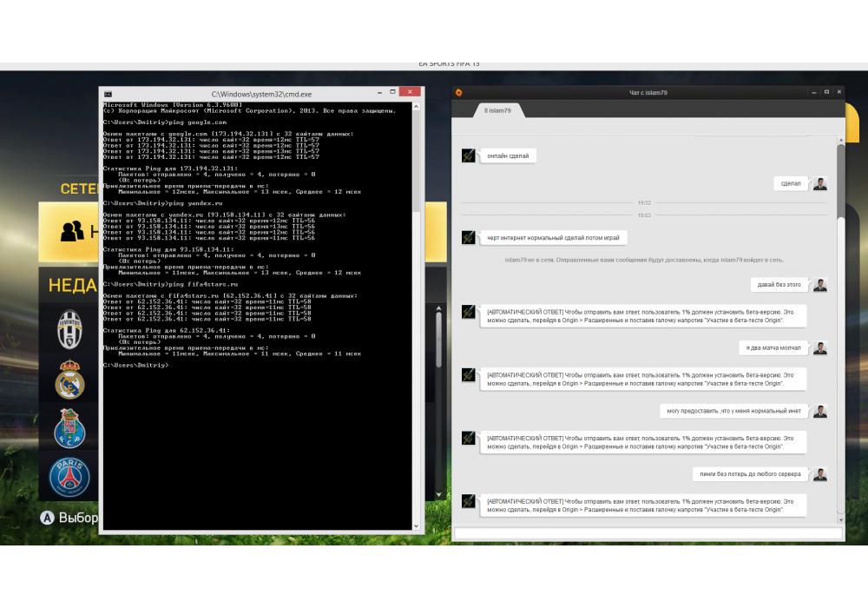Image resolution: width=868 pixels, height=608 pixels.
Task: Select the FC Porto club crest
Action: coord(69,428)
